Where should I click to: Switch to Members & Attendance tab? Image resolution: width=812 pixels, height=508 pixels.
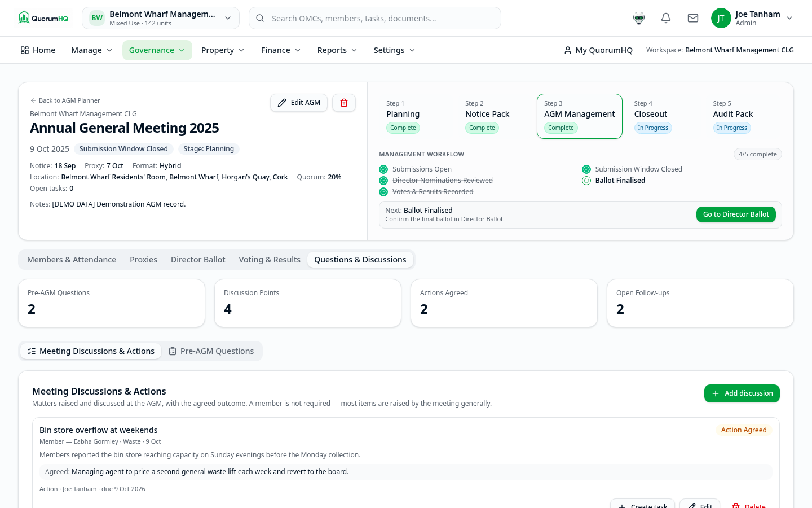click(x=72, y=260)
